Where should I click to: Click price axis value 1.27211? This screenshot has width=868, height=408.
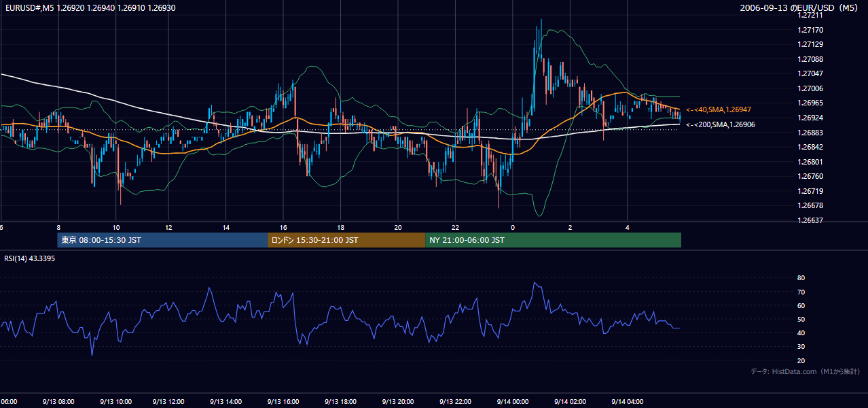click(x=811, y=16)
